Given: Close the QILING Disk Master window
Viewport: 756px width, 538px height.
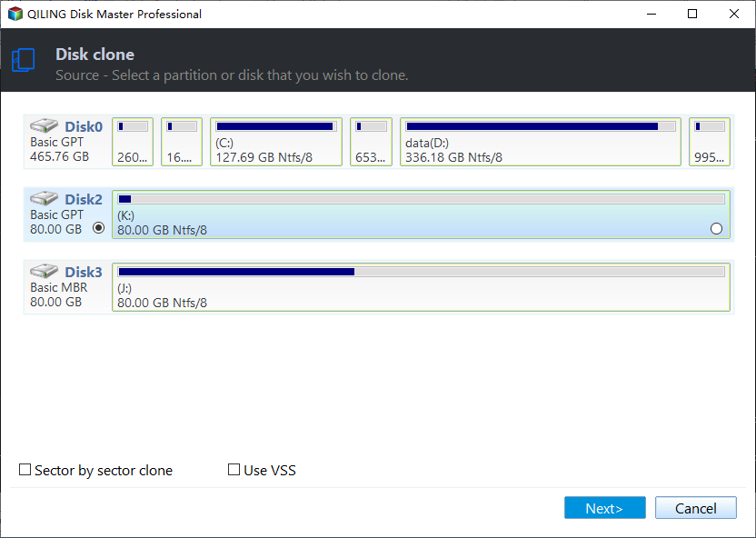Looking at the screenshot, I should (734, 14).
